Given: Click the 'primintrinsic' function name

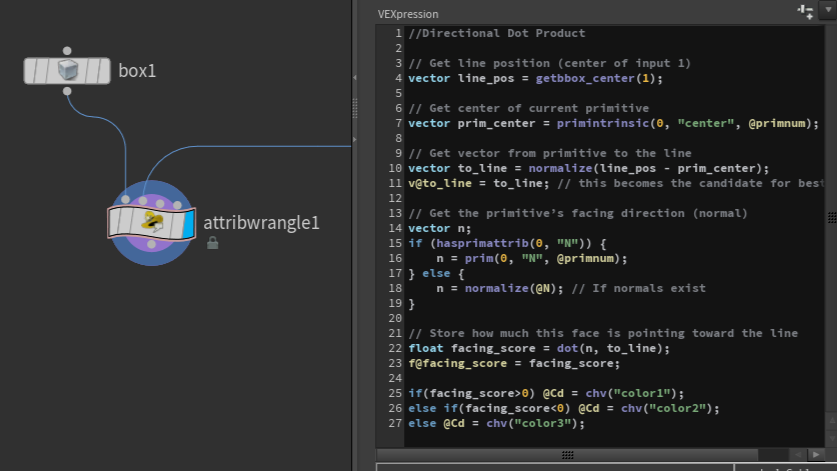Looking at the screenshot, I should pyautogui.click(x=601, y=123).
